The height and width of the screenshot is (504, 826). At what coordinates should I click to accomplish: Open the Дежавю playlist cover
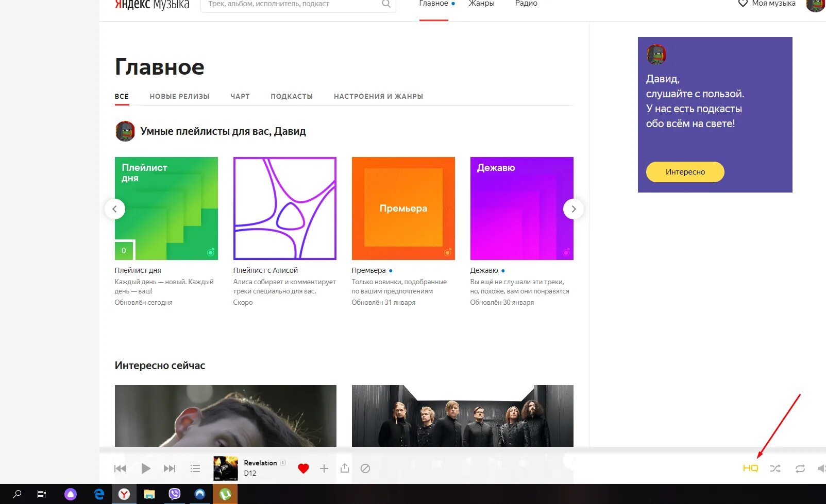pyautogui.click(x=522, y=208)
